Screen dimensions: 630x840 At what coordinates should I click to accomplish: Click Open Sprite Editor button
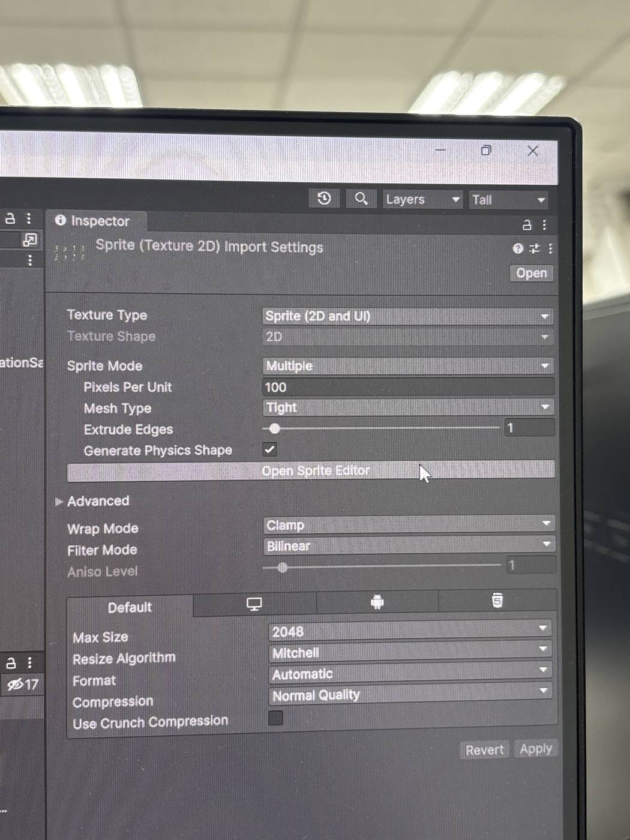tap(311, 471)
